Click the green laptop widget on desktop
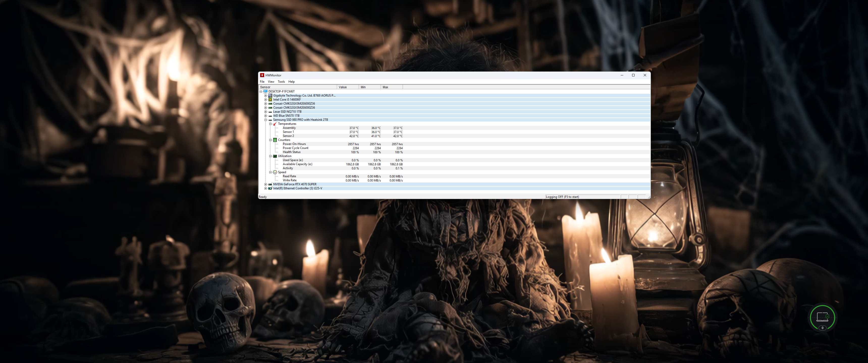Screen dimensions: 868x363 click(x=822, y=317)
